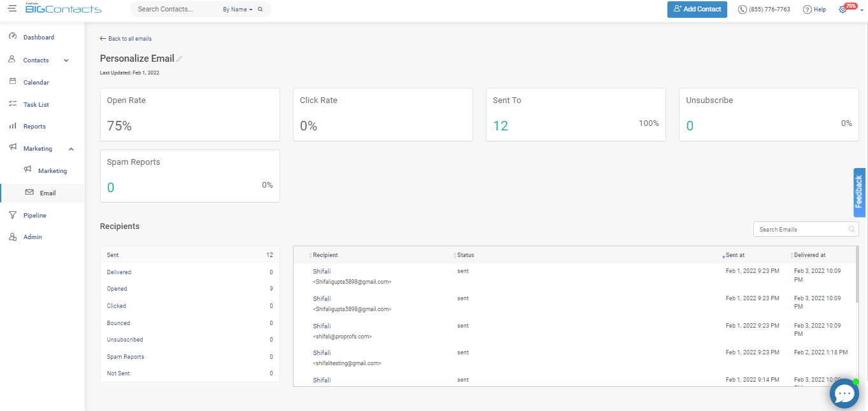Click the search magnifier in contacts search
The image size is (868, 411).
pos(260,10)
